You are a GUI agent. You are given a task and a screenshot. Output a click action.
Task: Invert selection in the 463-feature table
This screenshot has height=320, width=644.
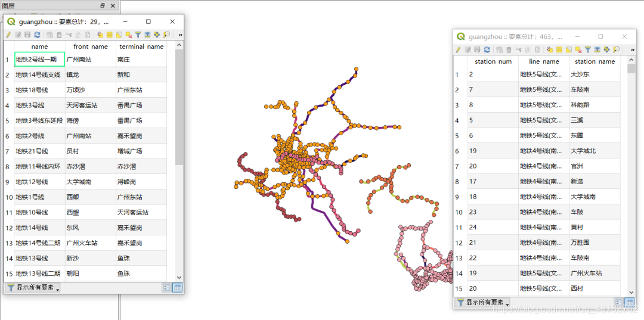tap(569, 49)
